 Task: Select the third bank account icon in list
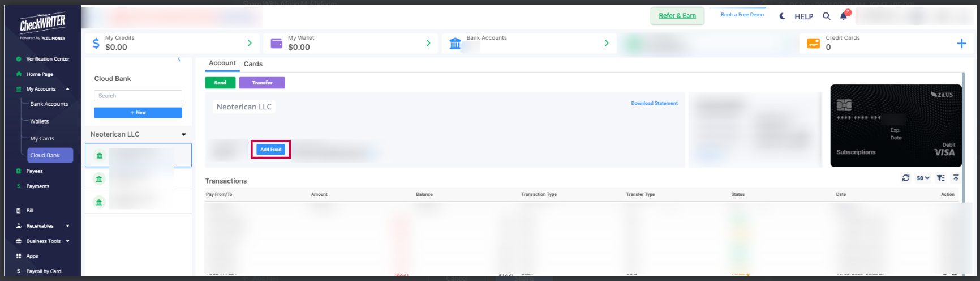click(100, 202)
